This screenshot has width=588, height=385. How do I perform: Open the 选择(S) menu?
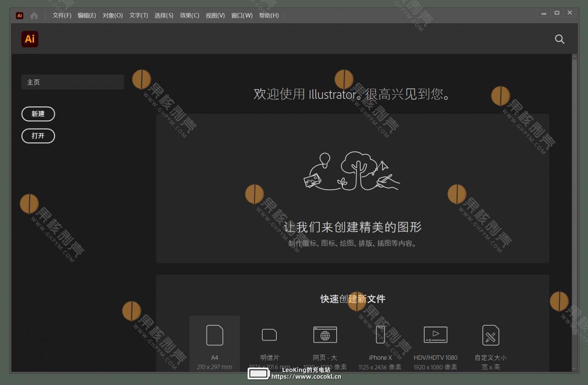(164, 15)
